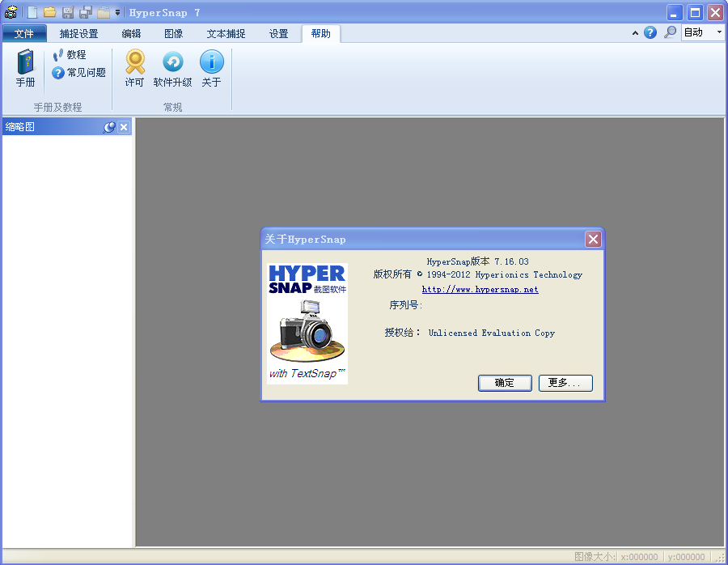Click the magnifier zoom icon

tap(670, 32)
